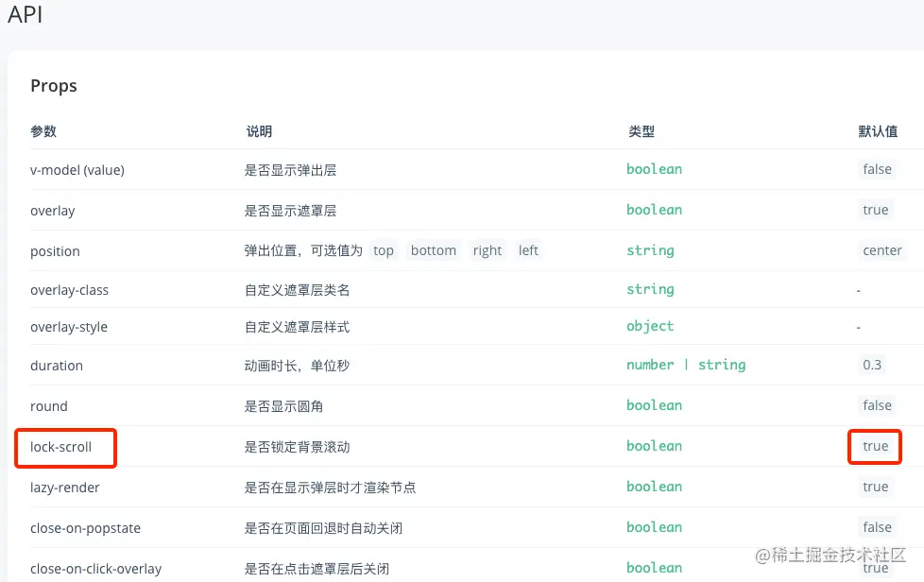Click the boolean type in close-on-popstate row
924x582 pixels.
click(x=654, y=528)
